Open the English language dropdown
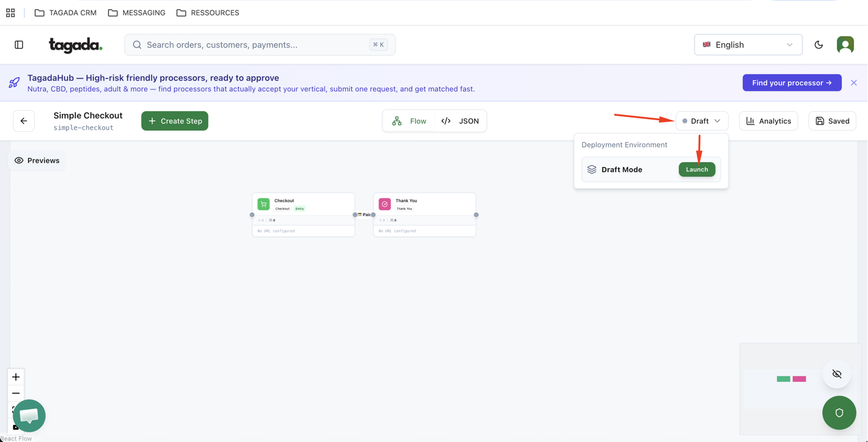Screen dimensions: 868x442 coord(747,45)
